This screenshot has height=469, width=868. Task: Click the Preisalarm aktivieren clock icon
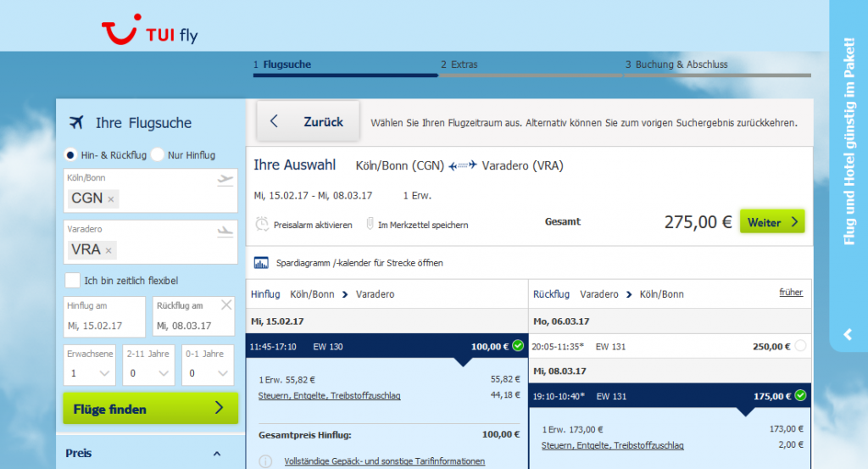262,225
